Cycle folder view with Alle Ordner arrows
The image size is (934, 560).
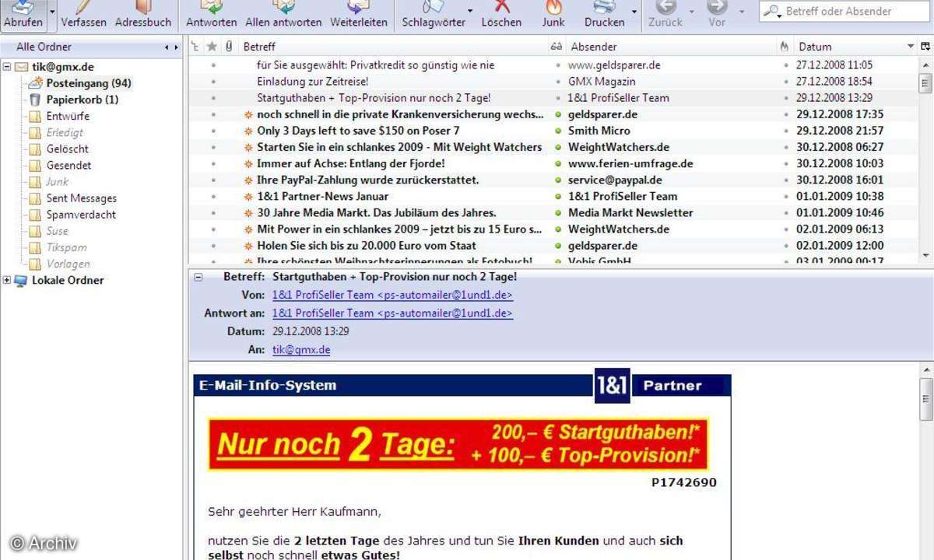click(172, 47)
